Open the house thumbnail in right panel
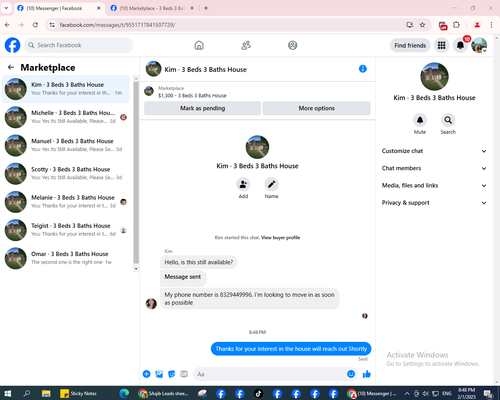500x400 pixels. (x=434, y=77)
